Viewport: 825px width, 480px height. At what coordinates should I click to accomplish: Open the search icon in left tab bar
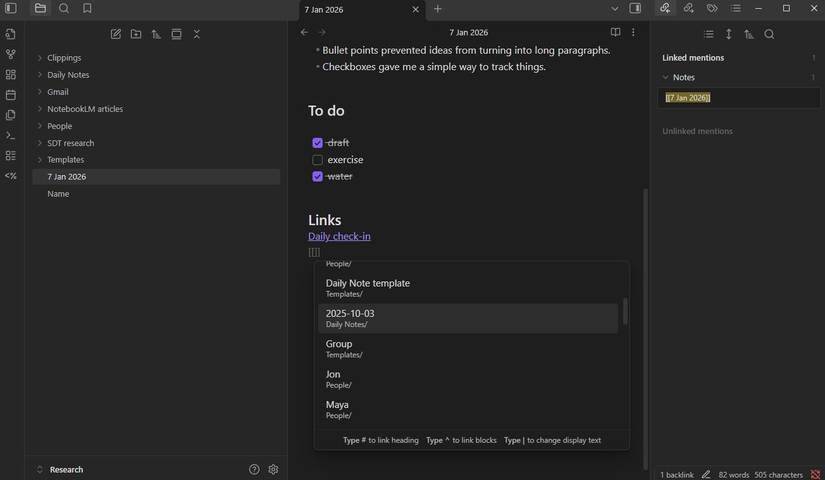64,9
